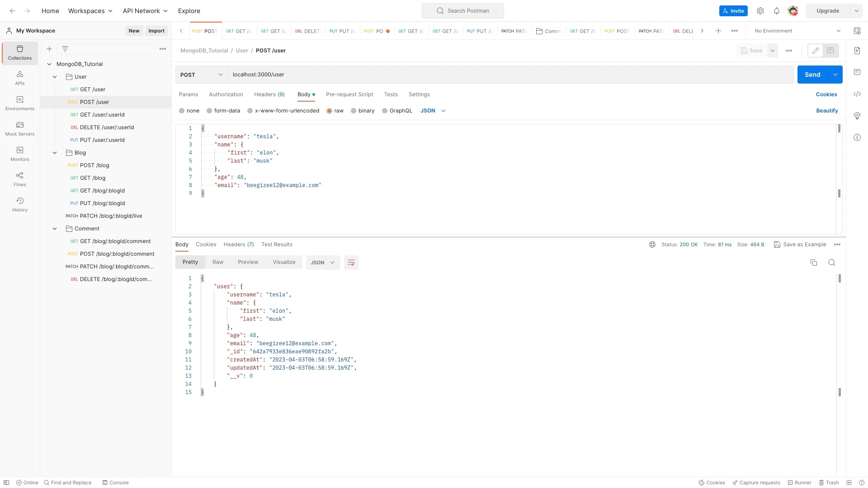The width and height of the screenshot is (868, 488).
Task: Click Save as Example
Action: click(800, 244)
